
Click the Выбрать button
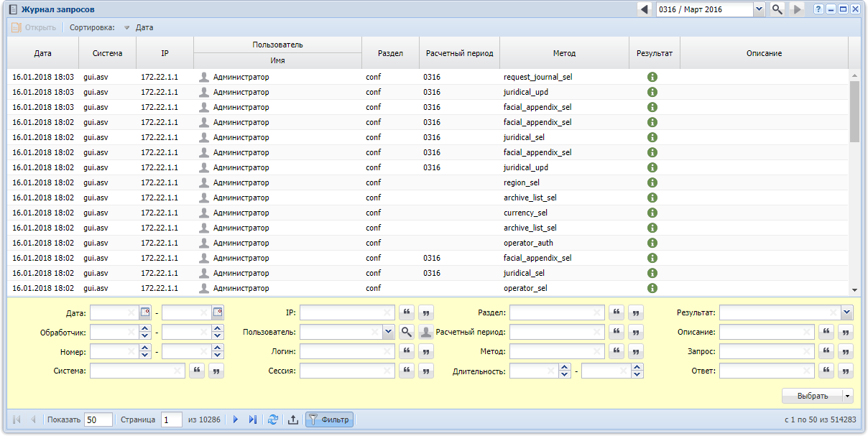point(813,396)
